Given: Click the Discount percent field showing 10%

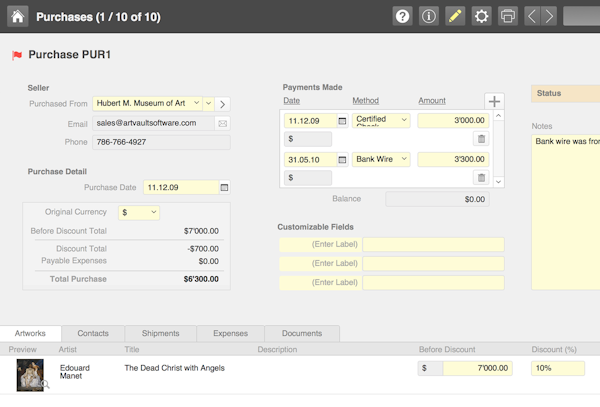Looking at the screenshot, I should (558, 368).
